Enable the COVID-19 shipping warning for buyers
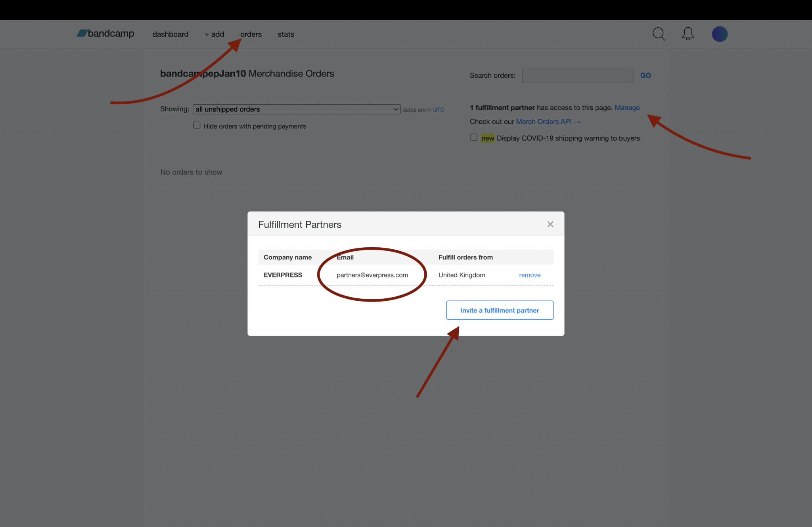The height and width of the screenshot is (527, 812). 474,137
